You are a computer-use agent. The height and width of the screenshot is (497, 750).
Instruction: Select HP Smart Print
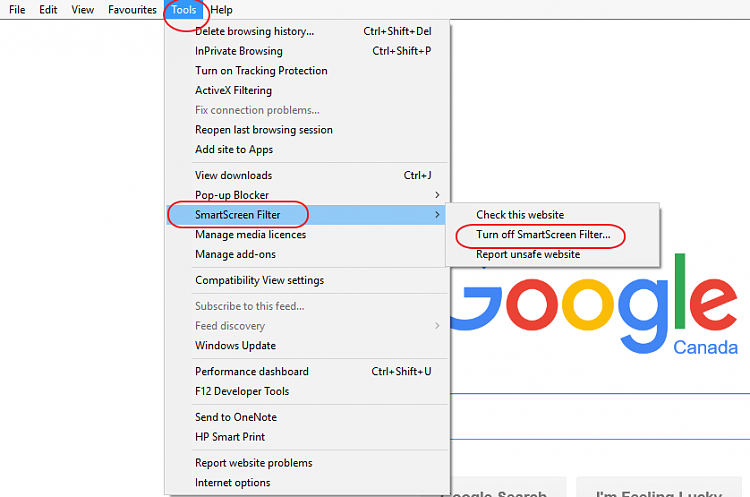click(306, 436)
